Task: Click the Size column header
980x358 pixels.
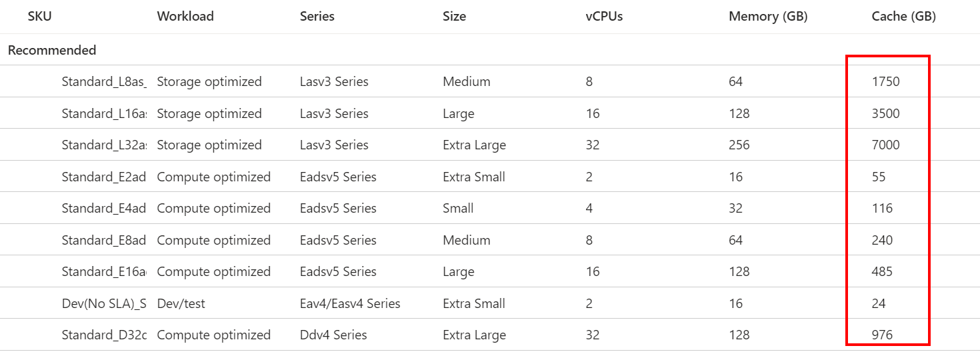Action: pyautogui.click(x=454, y=17)
